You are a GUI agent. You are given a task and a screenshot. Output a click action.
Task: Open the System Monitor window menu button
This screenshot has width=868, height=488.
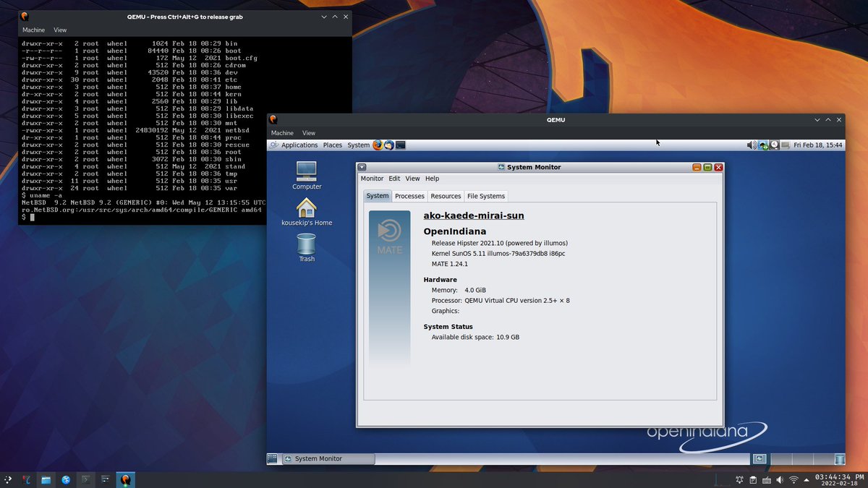pos(362,167)
